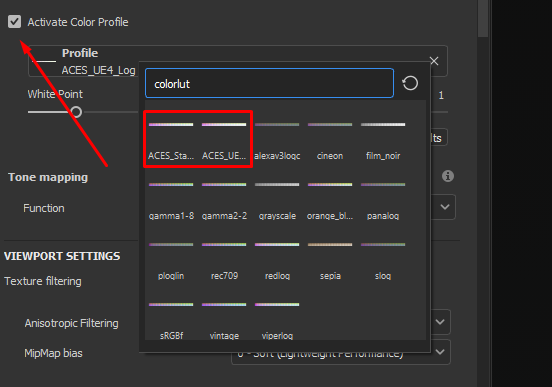This screenshot has height=387, width=552.
Task: Click the settings panel vertical scrollbar
Action: pyautogui.click(x=483, y=18)
